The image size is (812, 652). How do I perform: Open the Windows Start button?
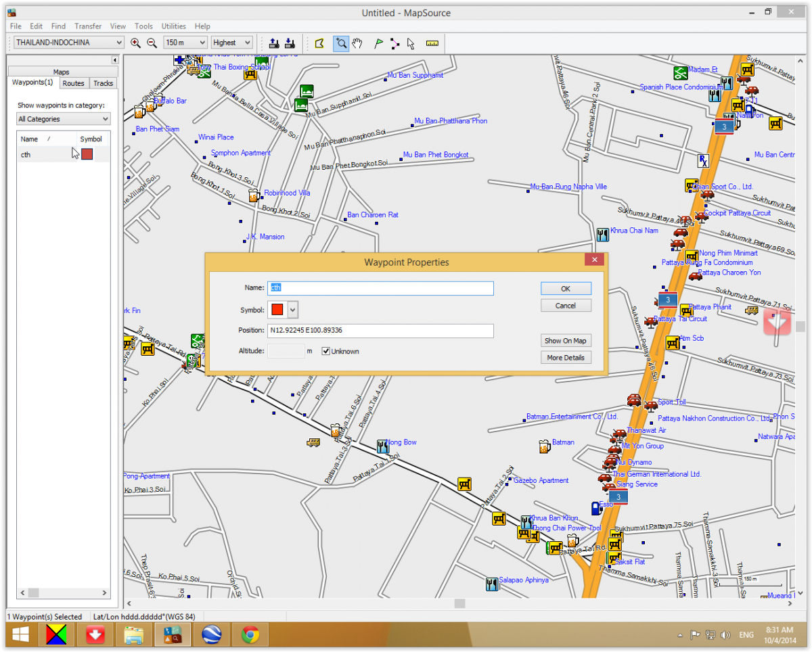19,636
